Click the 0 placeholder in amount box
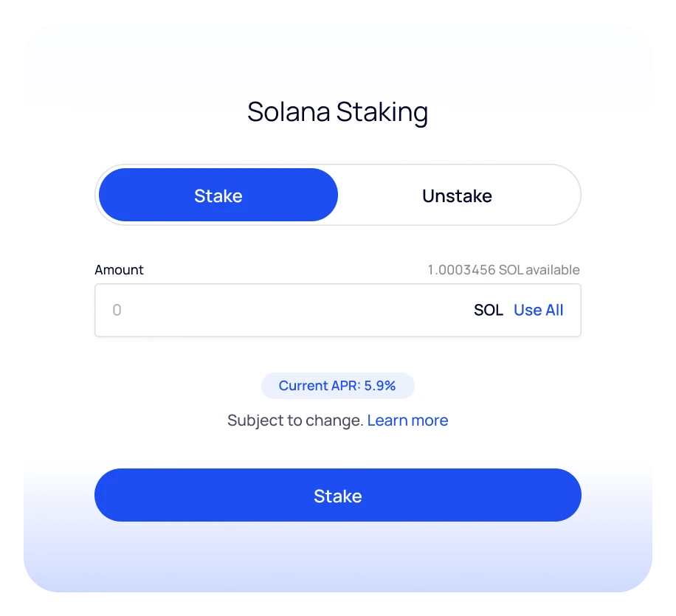The image size is (676, 616). pyautogui.click(x=117, y=311)
